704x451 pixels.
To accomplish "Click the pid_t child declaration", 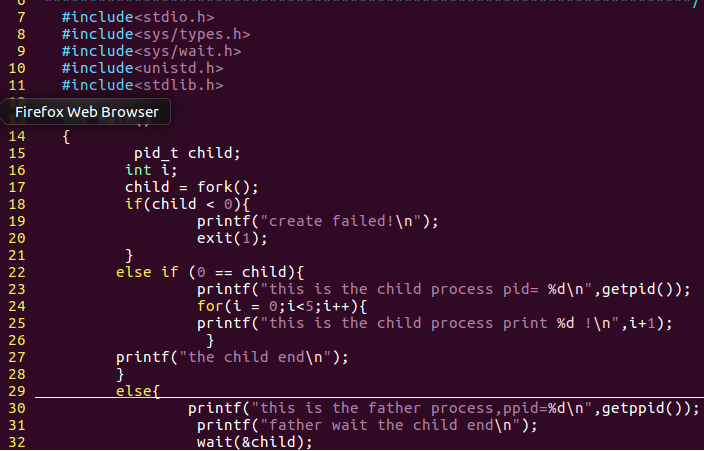I will click(187, 153).
